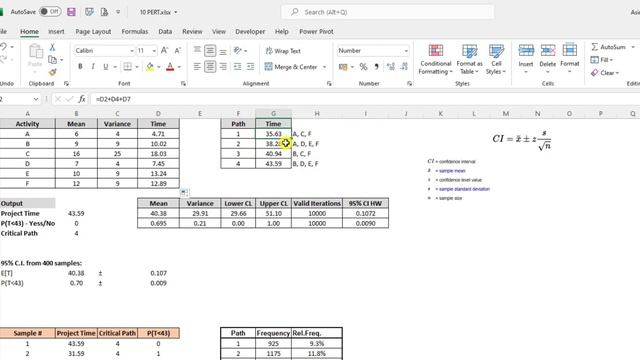Viewport: 640px width, 360px height.
Task: Click Top Align icon
Action: tap(197, 50)
